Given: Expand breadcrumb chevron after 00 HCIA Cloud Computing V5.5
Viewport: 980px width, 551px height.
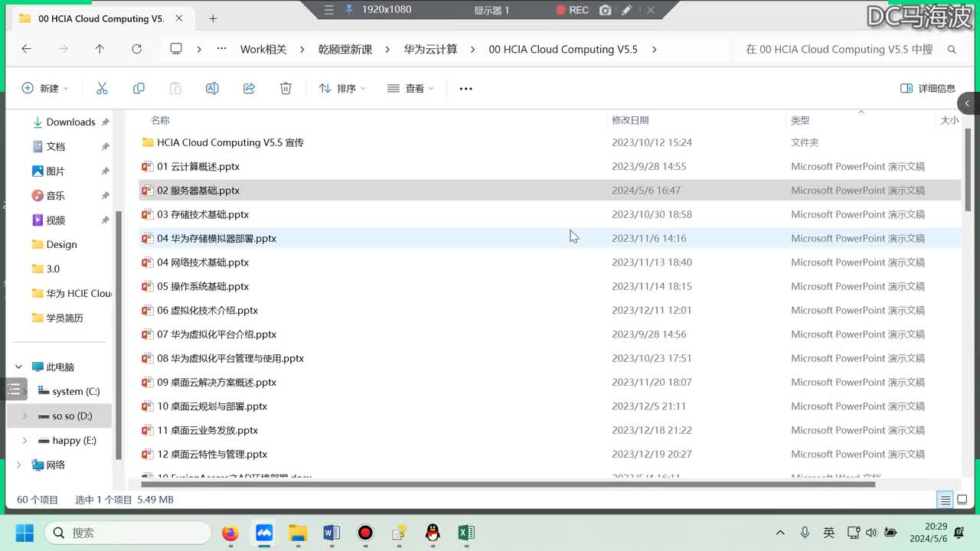Looking at the screenshot, I should [x=654, y=49].
